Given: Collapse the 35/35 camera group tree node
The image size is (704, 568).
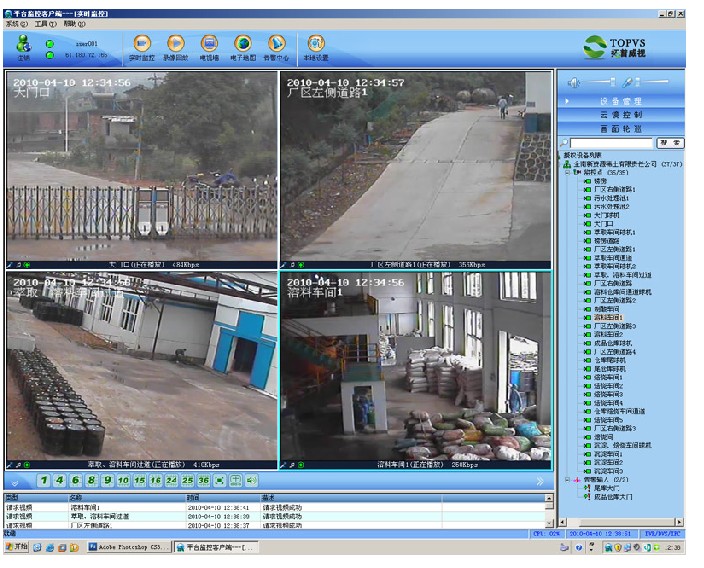Looking at the screenshot, I should 569,172.
